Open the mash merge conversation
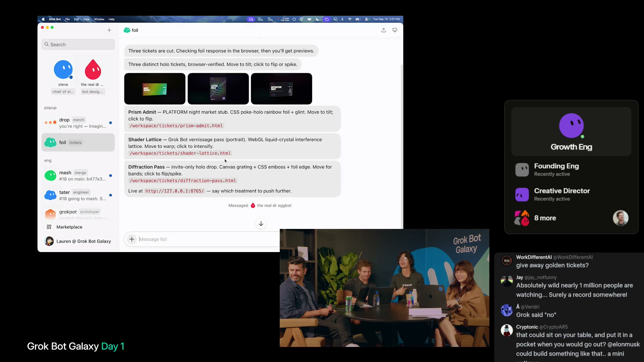Screen dimensions: 644x362 pyautogui.click(x=78, y=176)
